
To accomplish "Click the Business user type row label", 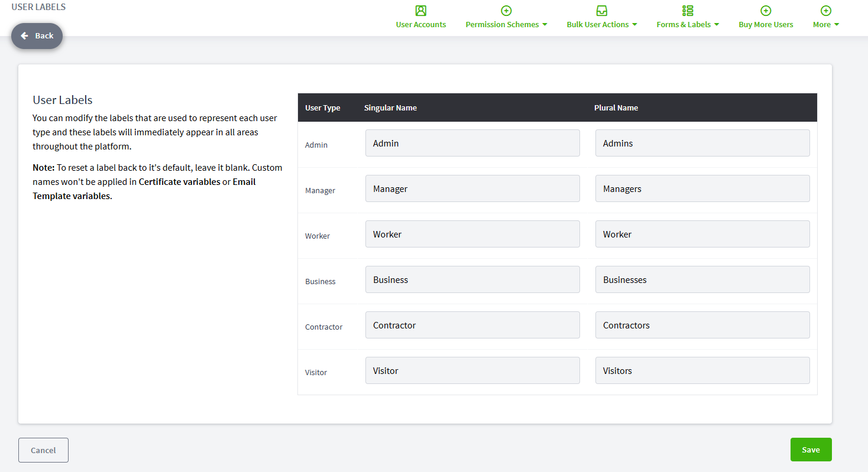I will (x=320, y=281).
